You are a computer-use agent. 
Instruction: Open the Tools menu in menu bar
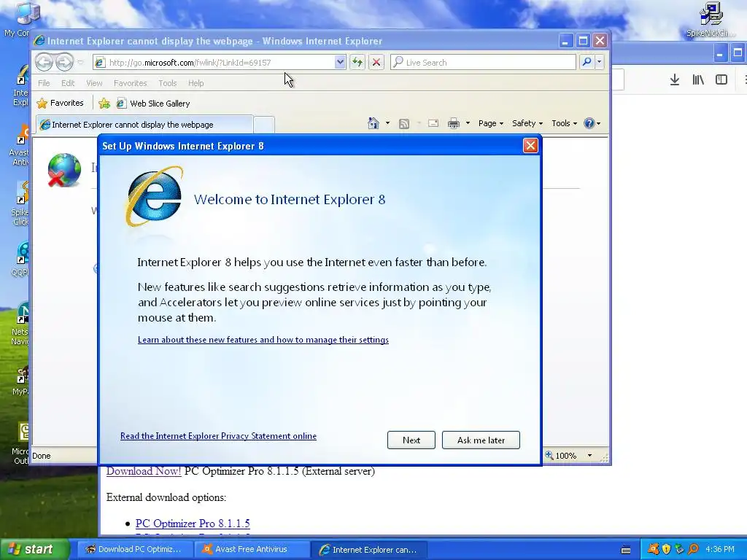[x=167, y=83]
